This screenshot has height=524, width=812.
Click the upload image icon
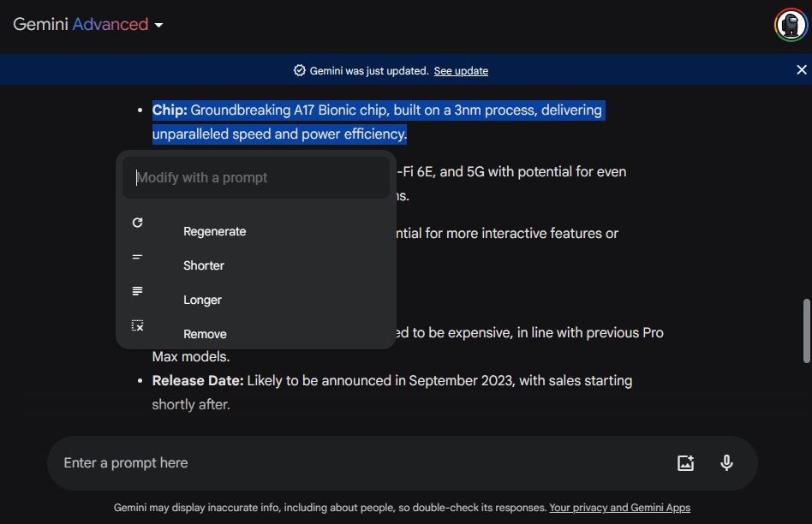[x=685, y=463]
